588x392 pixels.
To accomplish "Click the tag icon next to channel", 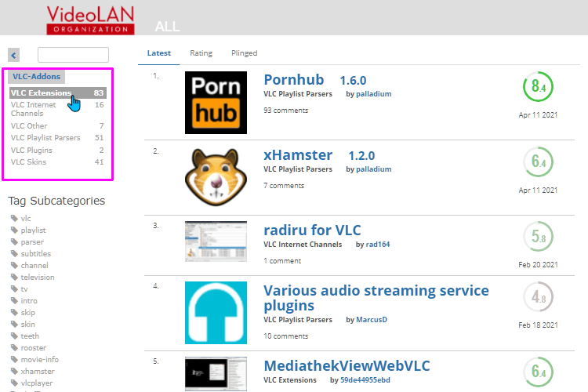I will 15,265.
